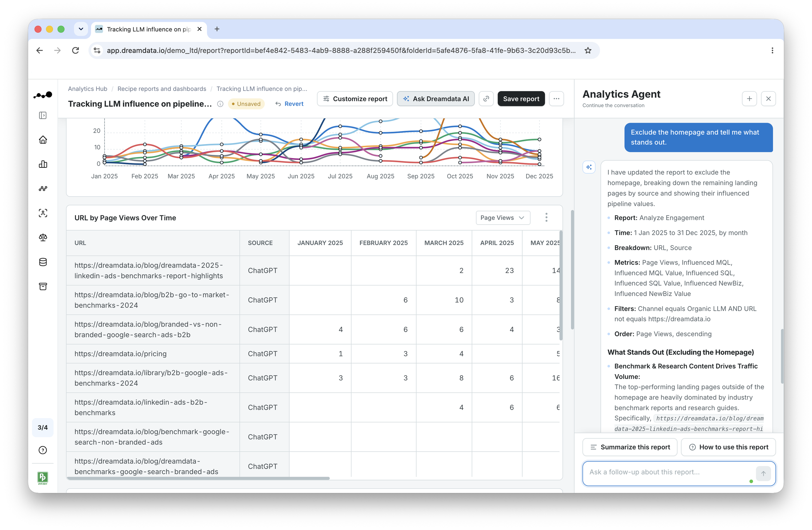Viewport: 812px width, 530px height.
Task: Click Ask Dreamdata AI button
Action: coord(436,99)
